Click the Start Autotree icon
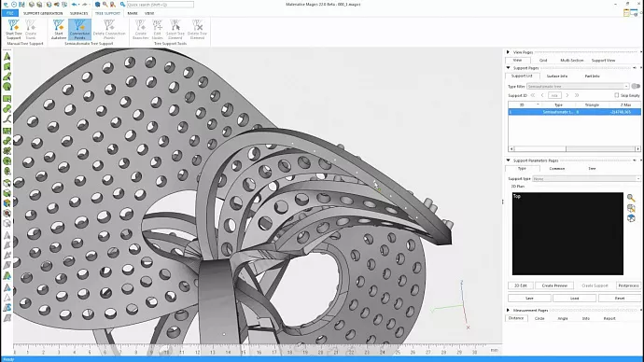 [59, 29]
